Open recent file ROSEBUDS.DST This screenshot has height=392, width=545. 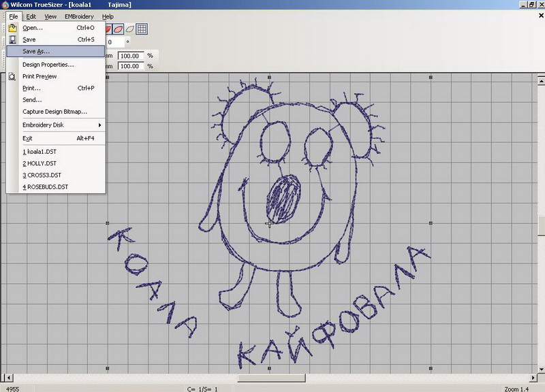(45, 186)
